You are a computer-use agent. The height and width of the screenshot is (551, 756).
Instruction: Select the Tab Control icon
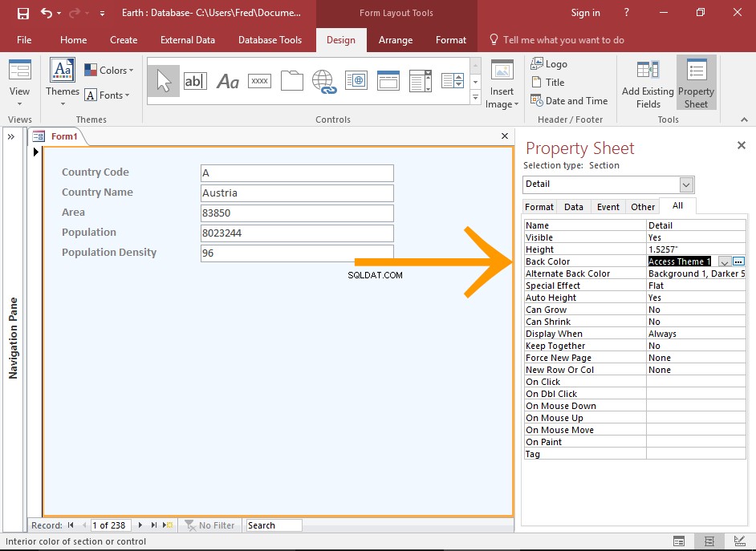(291, 80)
